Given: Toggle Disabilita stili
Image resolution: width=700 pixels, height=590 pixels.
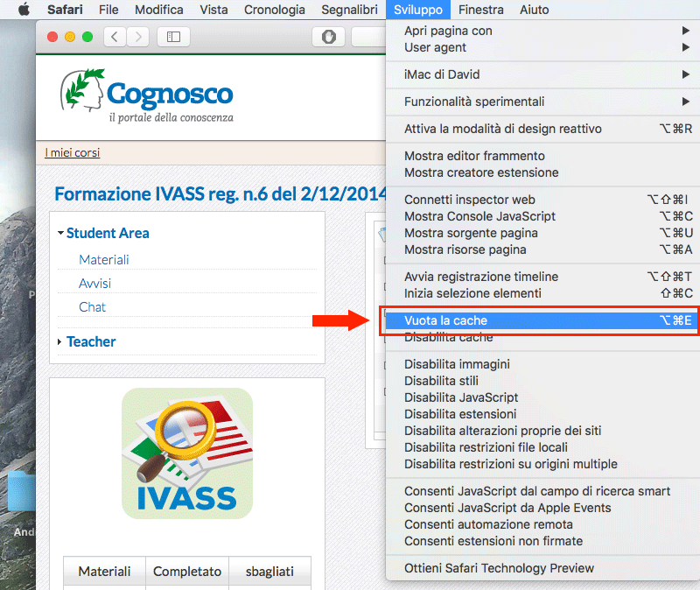Looking at the screenshot, I should (x=542, y=381).
